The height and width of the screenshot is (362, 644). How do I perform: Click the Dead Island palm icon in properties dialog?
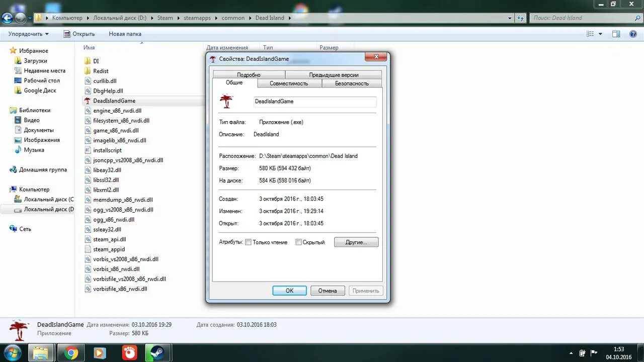226,101
